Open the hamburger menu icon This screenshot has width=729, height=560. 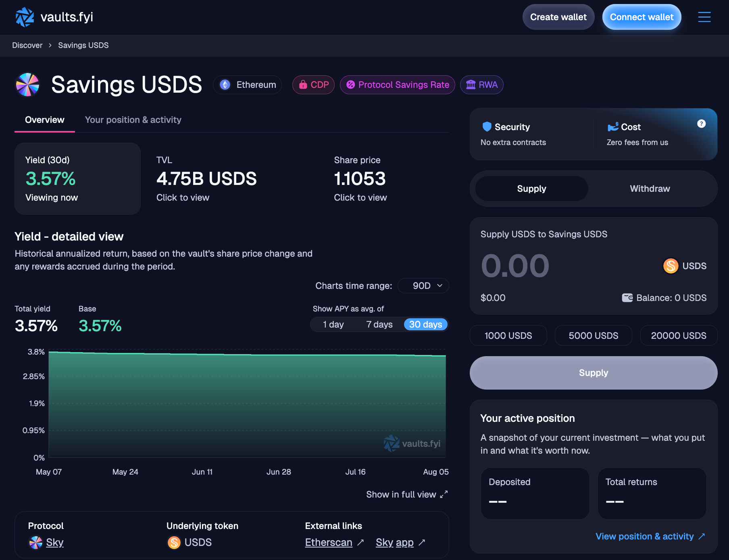coord(704,17)
